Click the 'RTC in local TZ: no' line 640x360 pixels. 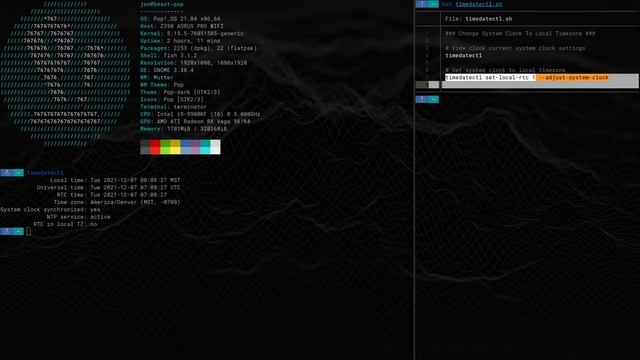pos(65,224)
